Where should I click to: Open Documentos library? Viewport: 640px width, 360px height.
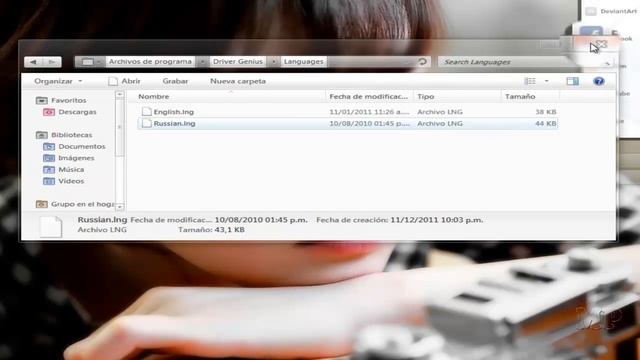tap(82, 146)
